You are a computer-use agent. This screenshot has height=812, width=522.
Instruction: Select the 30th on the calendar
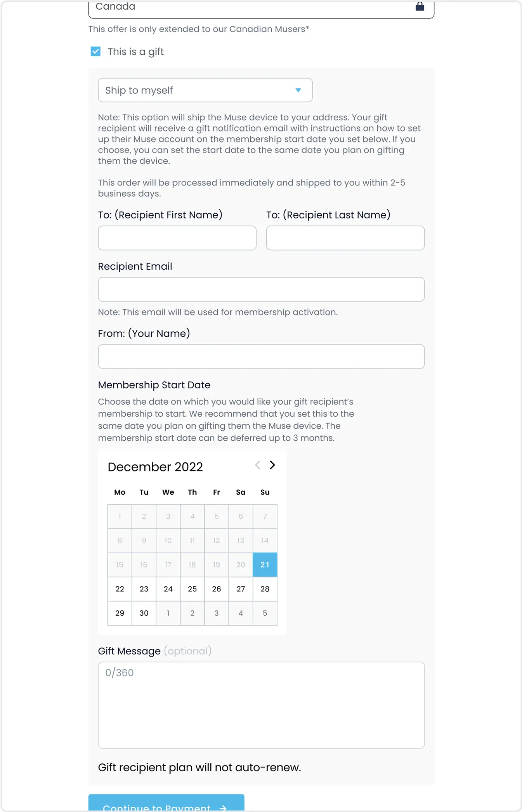tap(144, 613)
